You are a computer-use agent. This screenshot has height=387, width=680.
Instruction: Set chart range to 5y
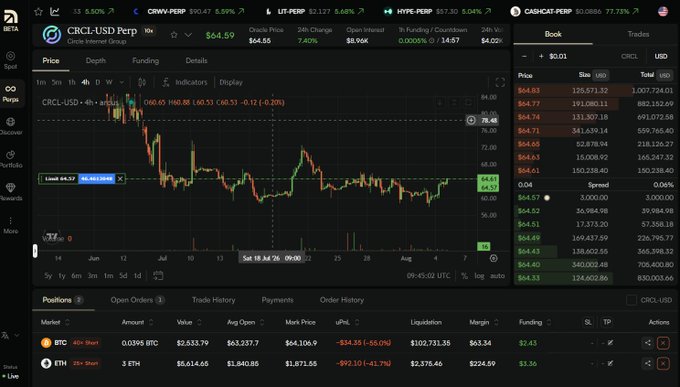pyautogui.click(x=48, y=275)
